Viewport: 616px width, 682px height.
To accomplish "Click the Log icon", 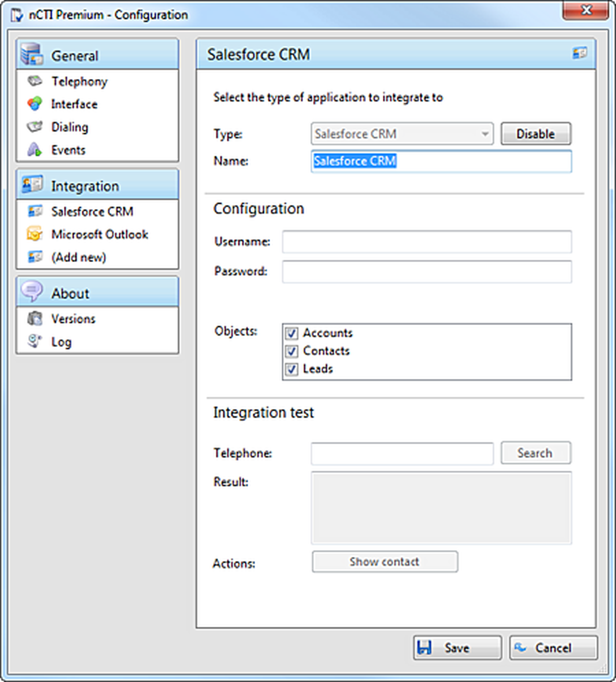I will click(34, 341).
